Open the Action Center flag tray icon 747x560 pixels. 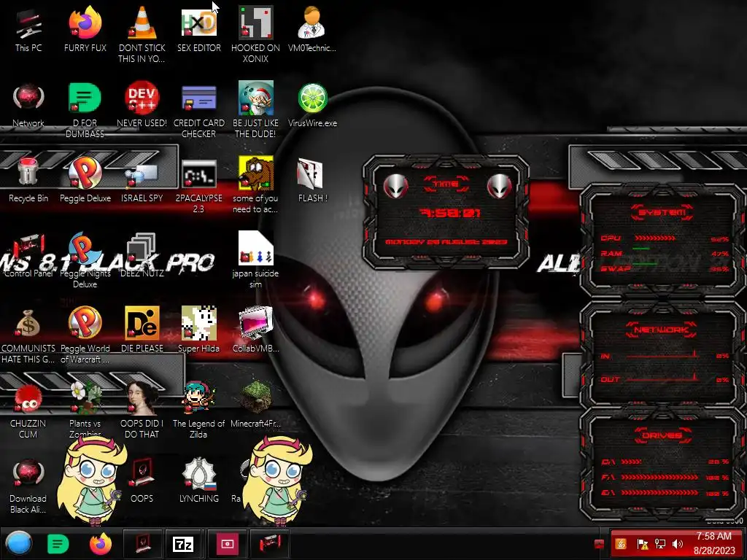pos(642,544)
